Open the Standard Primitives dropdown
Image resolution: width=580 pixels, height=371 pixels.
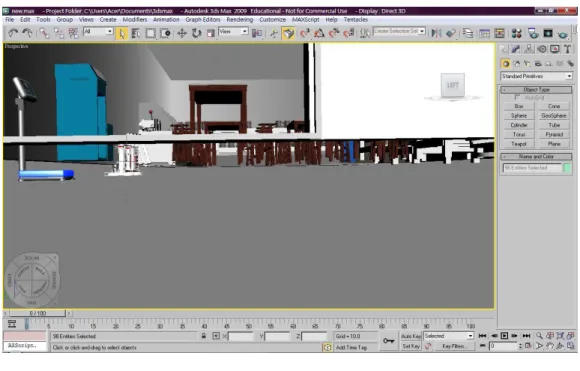[536, 76]
